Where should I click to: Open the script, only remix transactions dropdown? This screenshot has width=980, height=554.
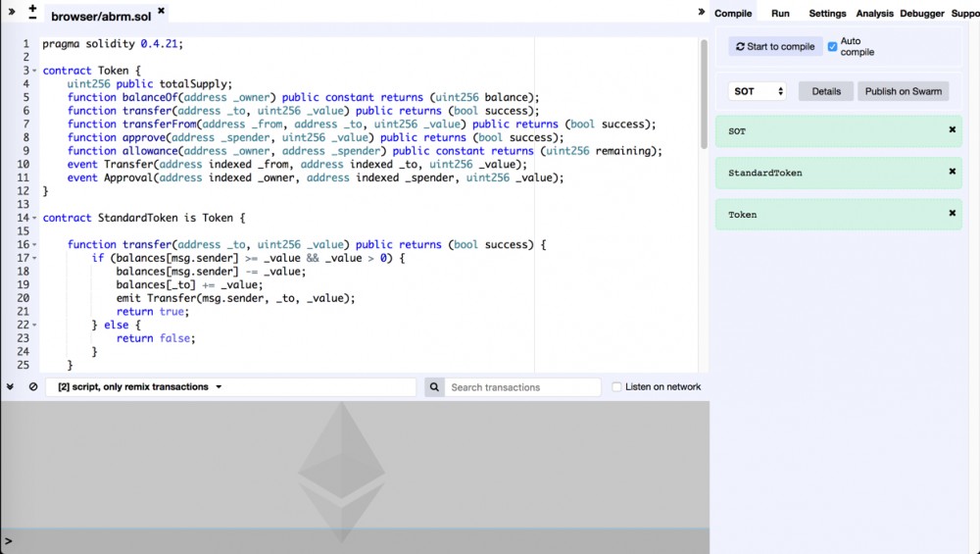click(x=230, y=387)
